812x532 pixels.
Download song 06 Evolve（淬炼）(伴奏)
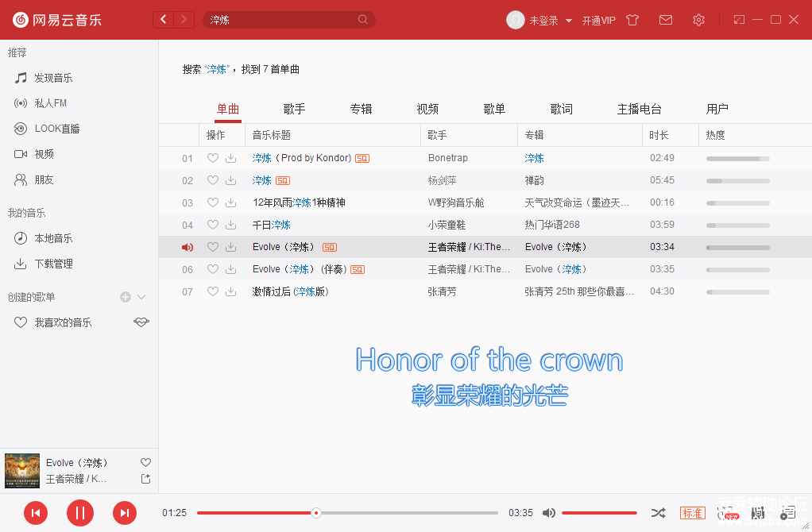pyautogui.click(x=231, y=270)
